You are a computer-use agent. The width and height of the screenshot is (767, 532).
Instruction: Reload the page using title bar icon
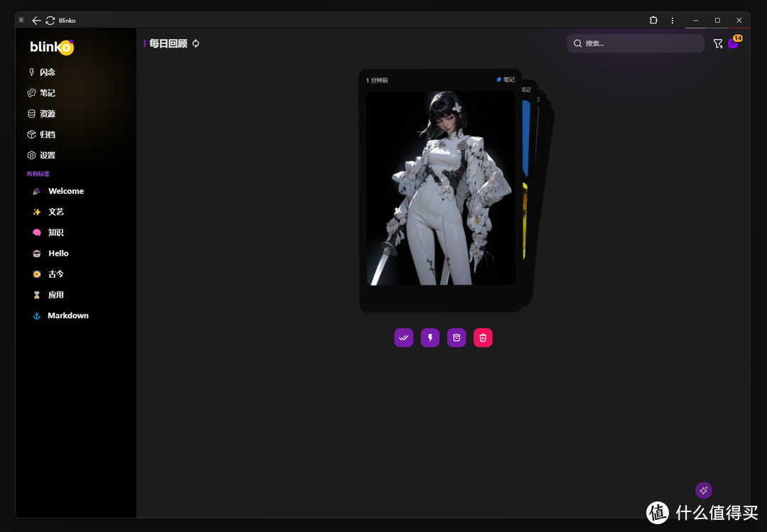50,21
